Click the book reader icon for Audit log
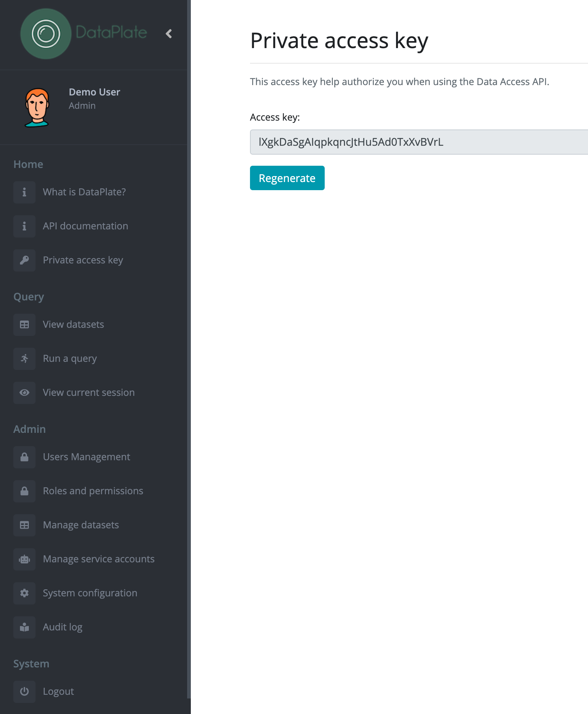Screen dimensions: 588x714 24,627
